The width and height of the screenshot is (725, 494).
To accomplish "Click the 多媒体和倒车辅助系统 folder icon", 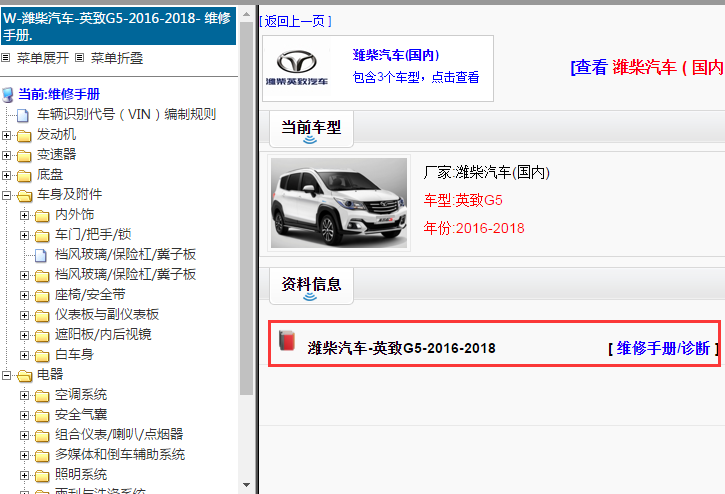I will click(42, 455).
